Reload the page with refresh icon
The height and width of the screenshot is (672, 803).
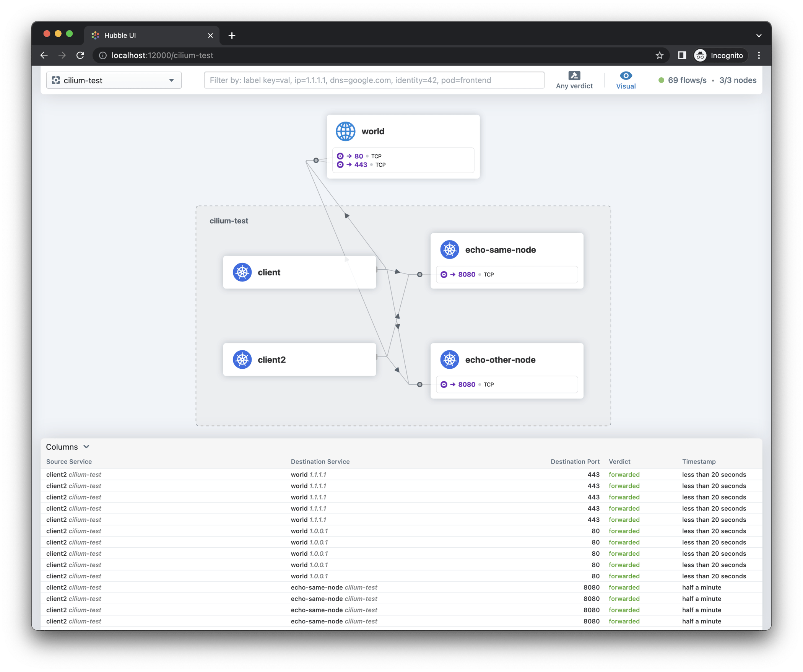point(80,55)
